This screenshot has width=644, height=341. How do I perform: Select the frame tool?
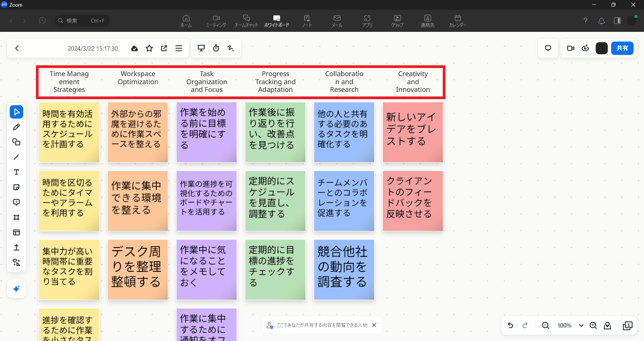coord(16,217)
